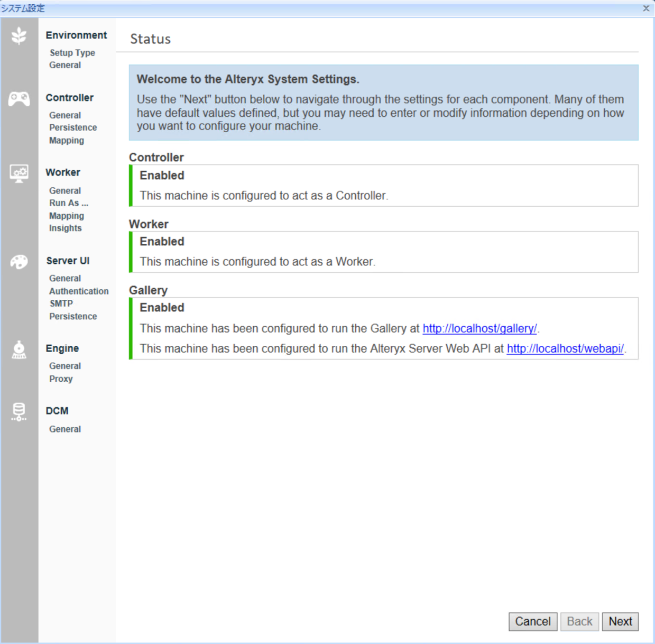This screenshot has width=655, height=644.
Task: Open Persistence settings under Controller
Action: [x=73, y=127]
